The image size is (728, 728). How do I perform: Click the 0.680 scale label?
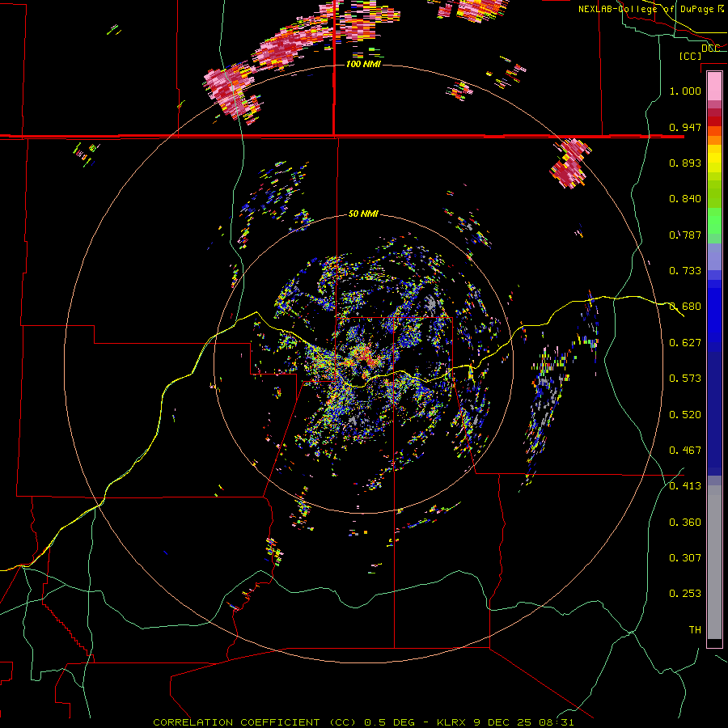point(685,307)
